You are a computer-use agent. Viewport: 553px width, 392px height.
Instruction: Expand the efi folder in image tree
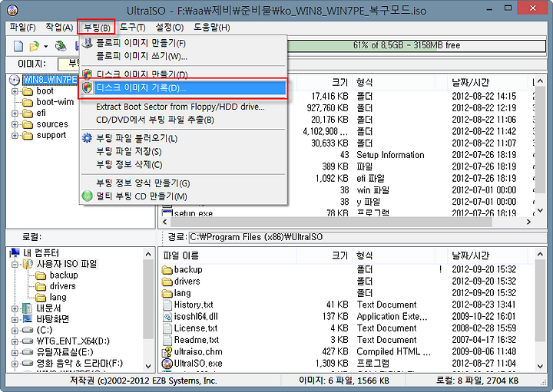pos(15,114)
